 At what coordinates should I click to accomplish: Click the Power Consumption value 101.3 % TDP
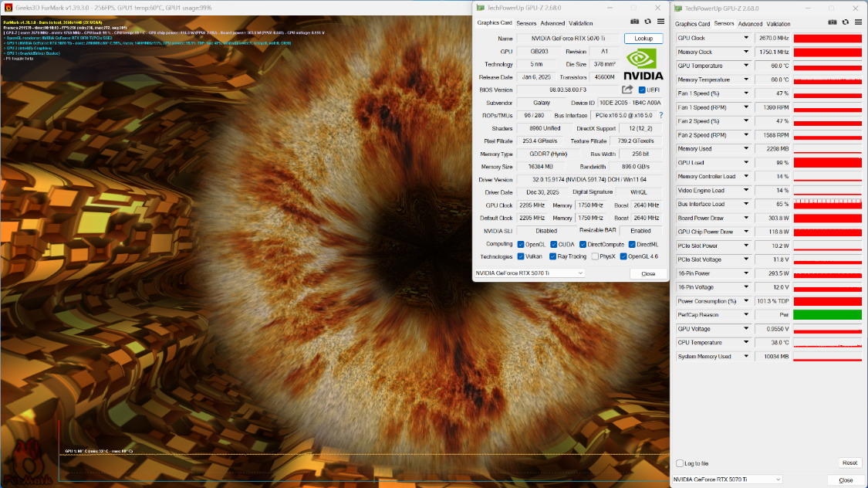(772, 301)
